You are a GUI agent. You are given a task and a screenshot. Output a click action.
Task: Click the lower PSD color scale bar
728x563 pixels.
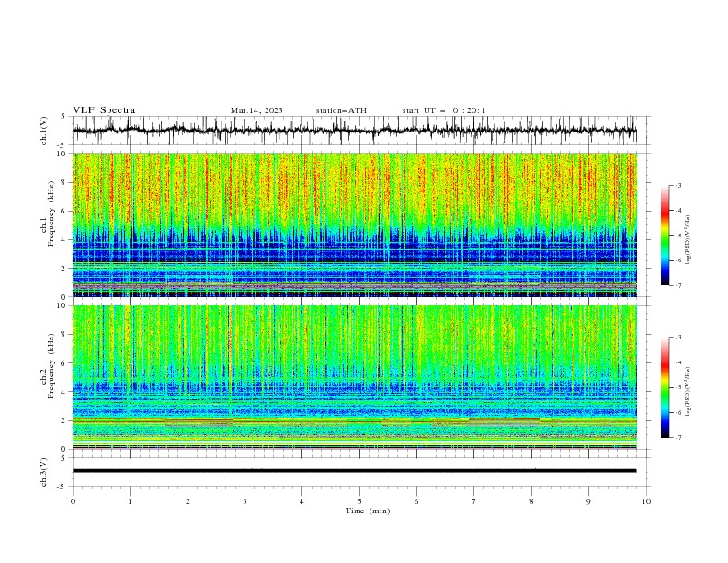[665, 387]
